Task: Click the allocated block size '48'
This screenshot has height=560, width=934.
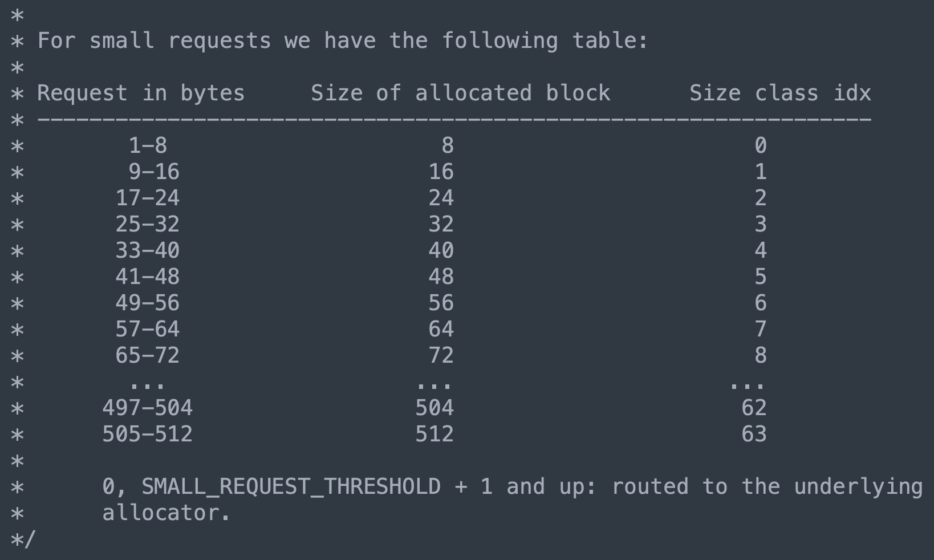Action: [x=441, y=277]
